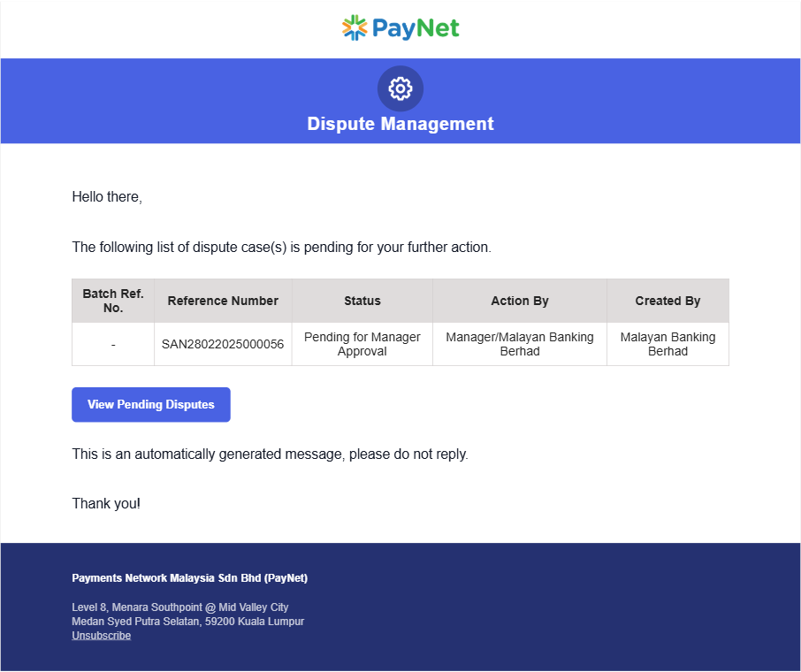Click the Reference Number column header
Screen dimensions: 801x672
tap(223, 301)
